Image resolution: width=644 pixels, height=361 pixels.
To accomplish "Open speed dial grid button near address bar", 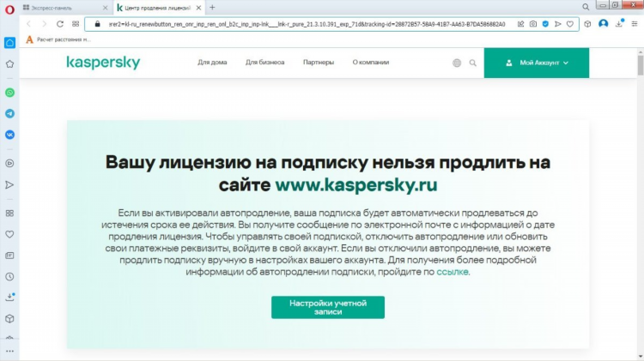I will 76,24.
